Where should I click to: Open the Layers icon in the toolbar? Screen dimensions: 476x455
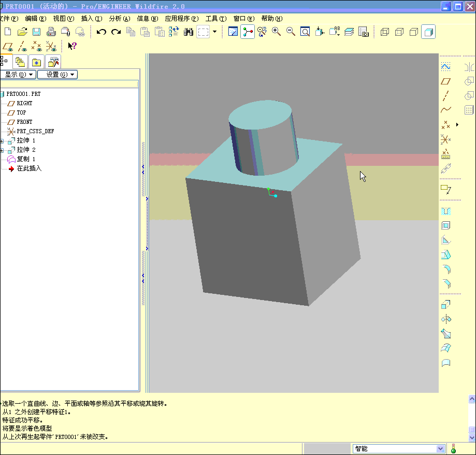pos(349,32)
